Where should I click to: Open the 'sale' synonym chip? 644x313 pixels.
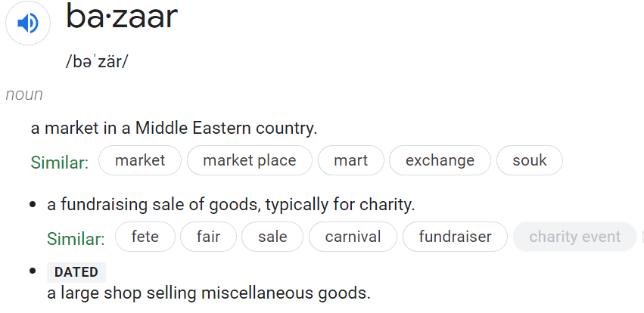(272, 237)
